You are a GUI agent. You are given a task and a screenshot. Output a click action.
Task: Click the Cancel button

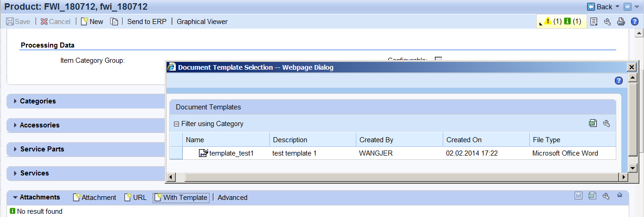pos(56,21)
